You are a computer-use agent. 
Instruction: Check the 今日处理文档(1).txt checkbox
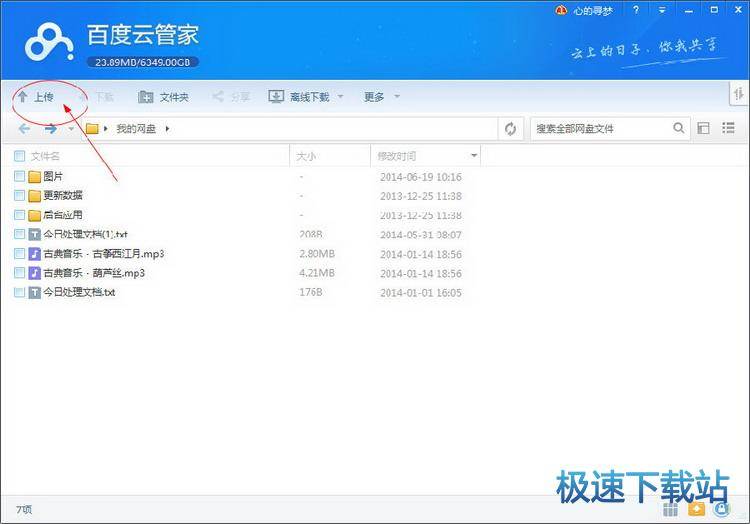click(20, 234)
